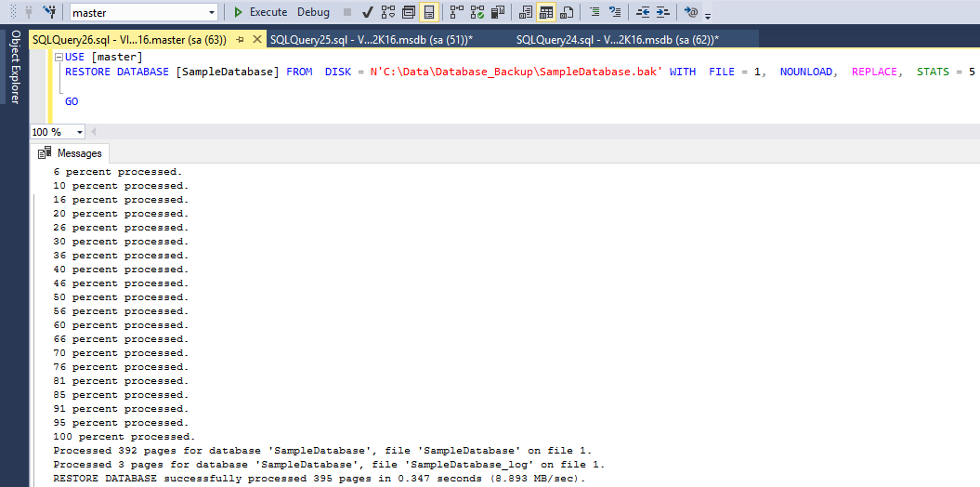Screen dimensions: 980x487
Task: Click the Debug button
Action: tap(313, 12)
